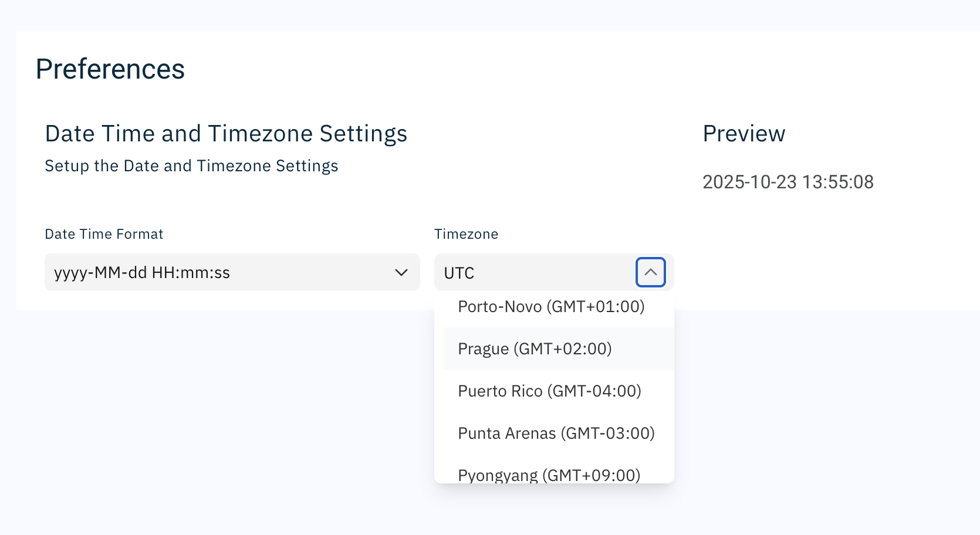Screen dimensions: 980x535
Task: Click the Preview section heading
Action: [744, 134]
